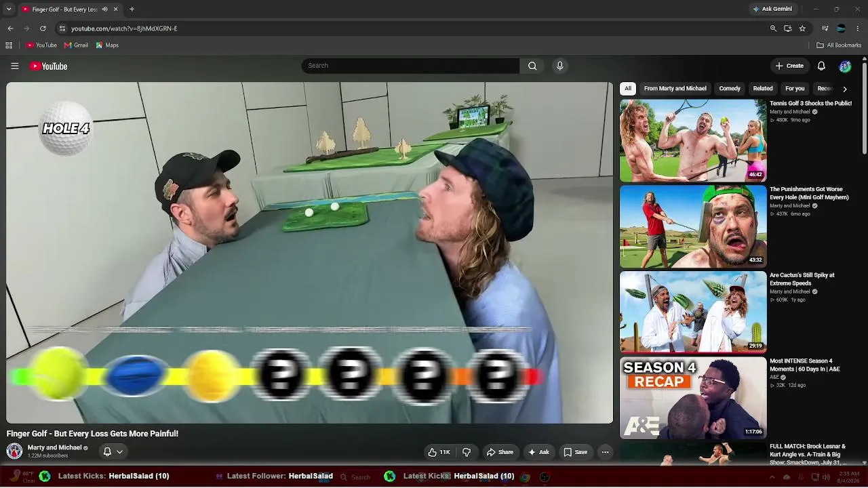Show more filter chips with right arrow
The width and height of the screenshot is (868, 488).
coord(844,89)
